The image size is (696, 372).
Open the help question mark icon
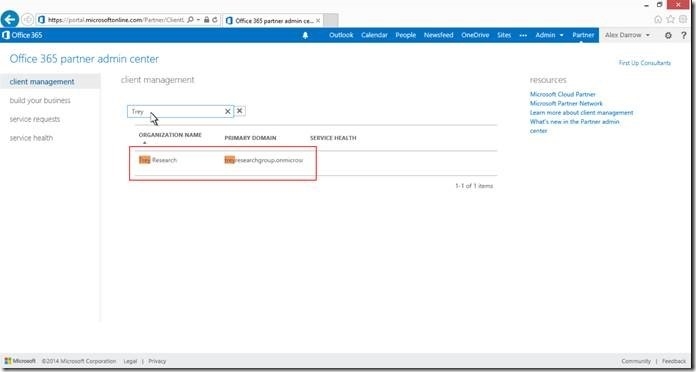[684, 36]
